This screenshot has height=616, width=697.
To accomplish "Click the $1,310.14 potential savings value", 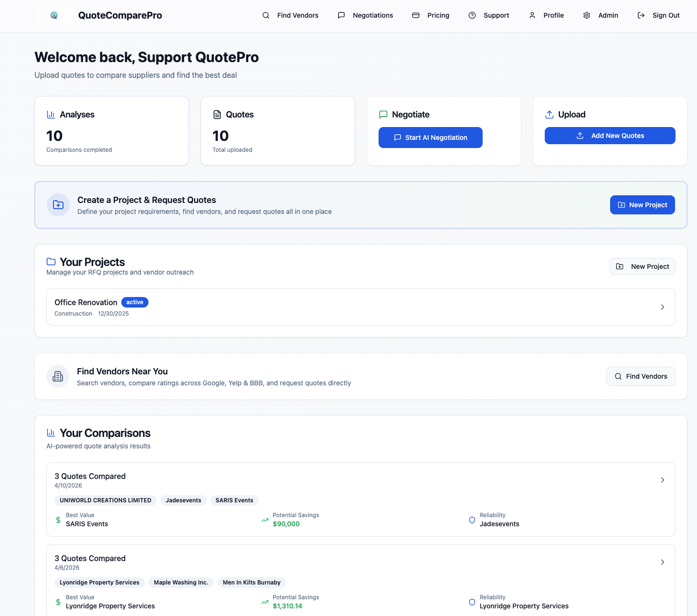I will tap(287, 606).
